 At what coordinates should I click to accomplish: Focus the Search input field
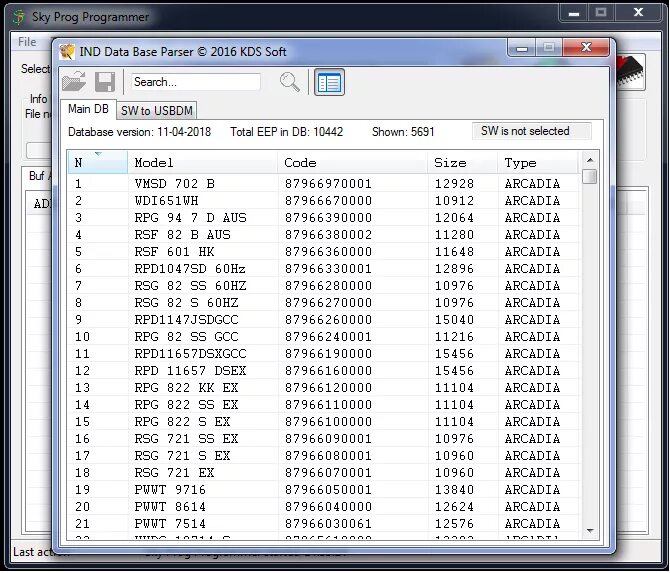pos(196,82)
